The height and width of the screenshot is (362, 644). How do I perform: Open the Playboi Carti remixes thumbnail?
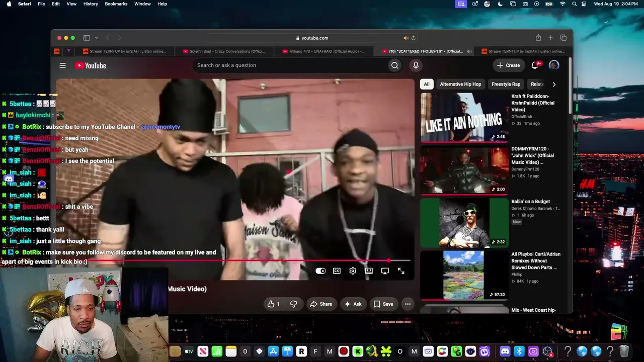464,275
